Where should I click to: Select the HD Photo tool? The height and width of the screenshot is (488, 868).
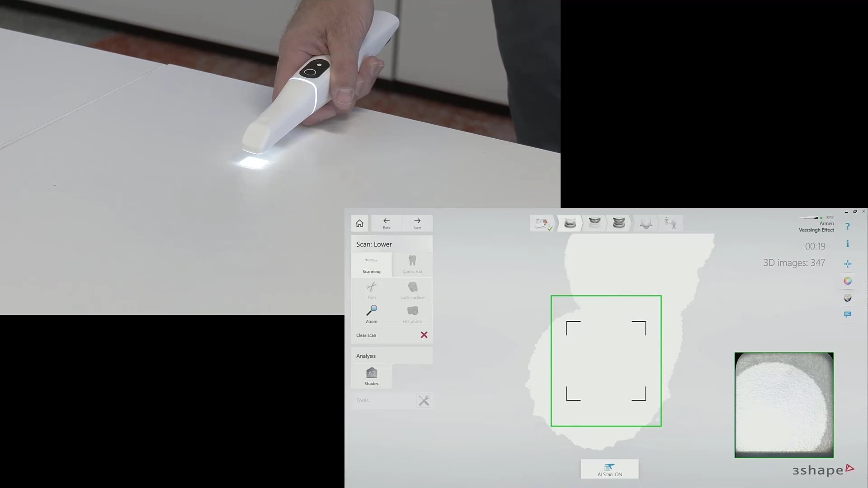[x=413, y=314]
